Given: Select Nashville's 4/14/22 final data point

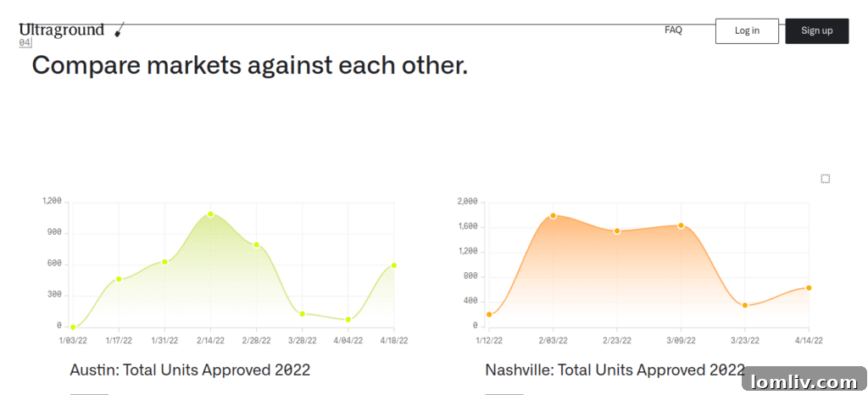Looking at the screenshot, I should (809, 288).
